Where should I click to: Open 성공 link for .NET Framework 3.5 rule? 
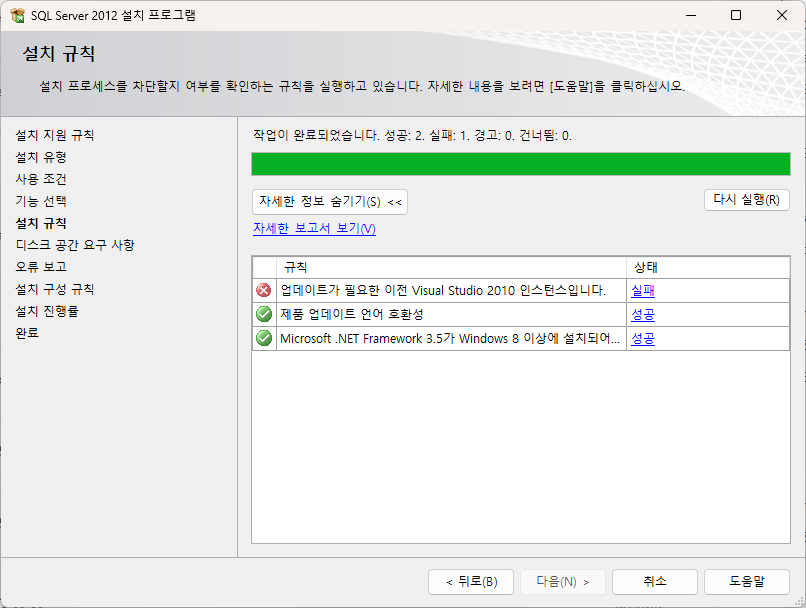(643, 338)
